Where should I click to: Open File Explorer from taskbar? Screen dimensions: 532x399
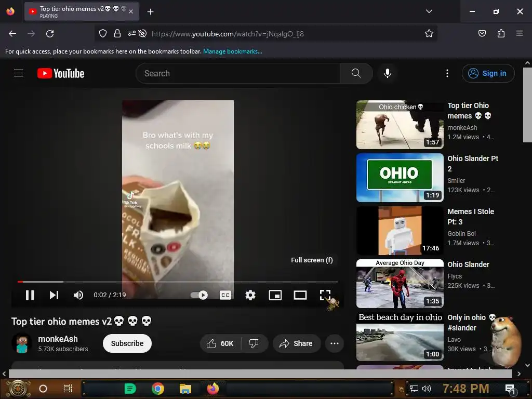click(185, 389)
